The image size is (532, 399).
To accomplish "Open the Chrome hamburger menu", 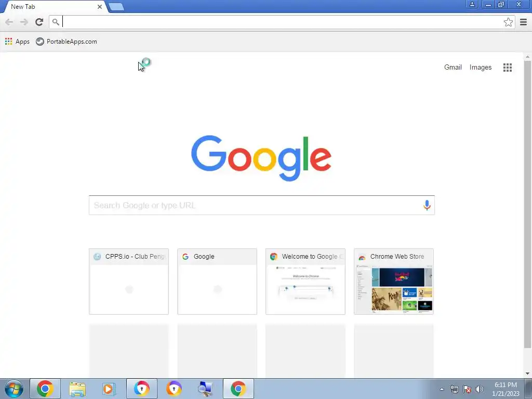I will click(523, 22).
